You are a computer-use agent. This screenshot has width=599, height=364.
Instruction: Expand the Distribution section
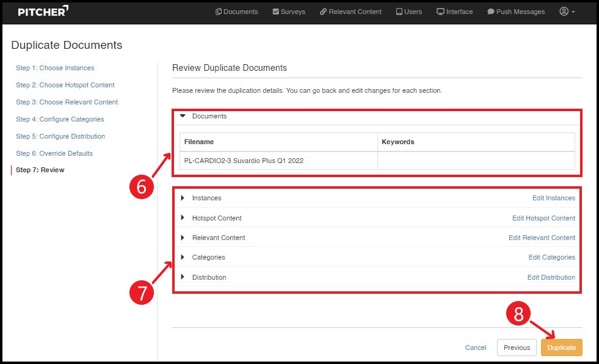[x=183, y=277]
